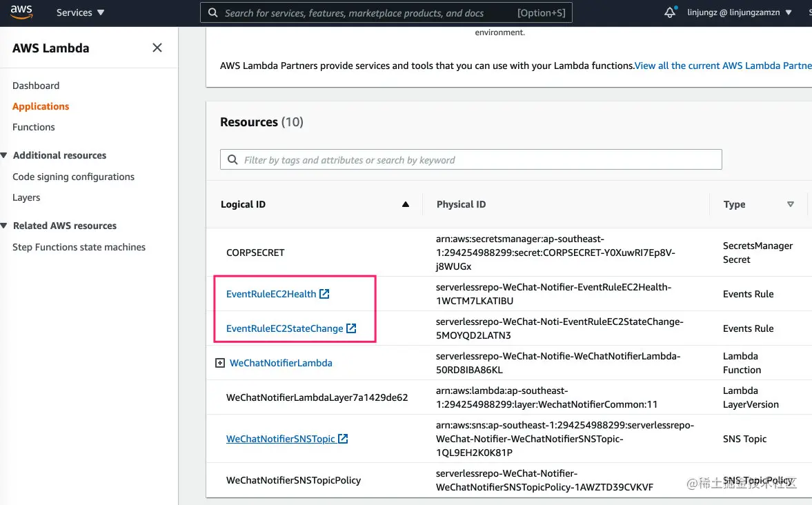Open the WeChatNotifierLambda link
The height and width of the screenshot is (505, 812).
[x=281, y=363]
